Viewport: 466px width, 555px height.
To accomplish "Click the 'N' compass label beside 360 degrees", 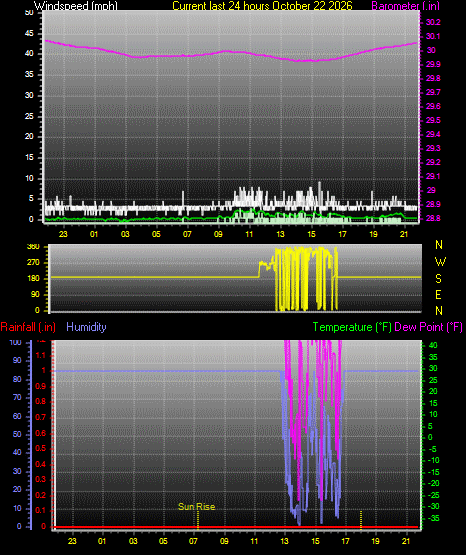I will click(x=439, y=245).
